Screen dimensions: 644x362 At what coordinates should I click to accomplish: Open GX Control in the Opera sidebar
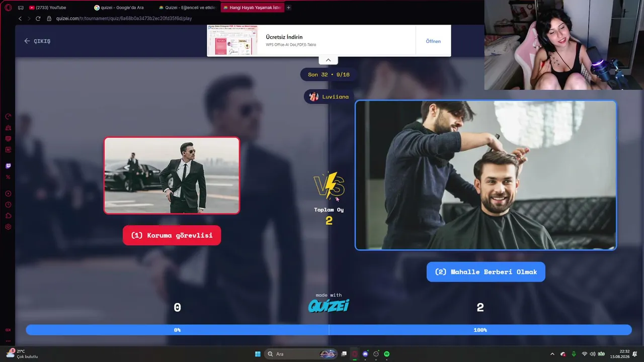(x=8, y=117)
